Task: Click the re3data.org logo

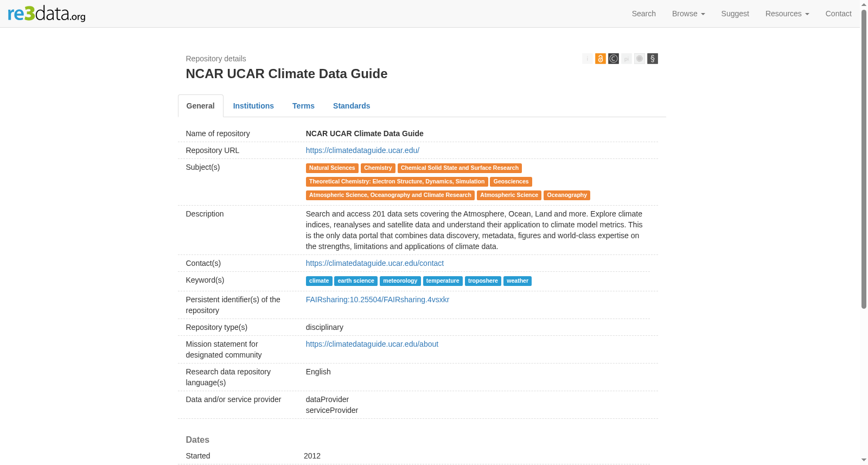Action: pos(47,14)
